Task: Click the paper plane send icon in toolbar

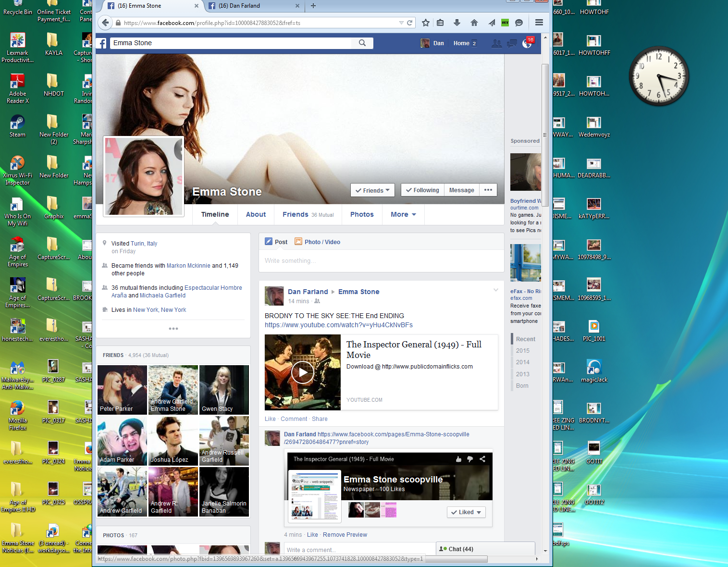Action: point(492,23)
